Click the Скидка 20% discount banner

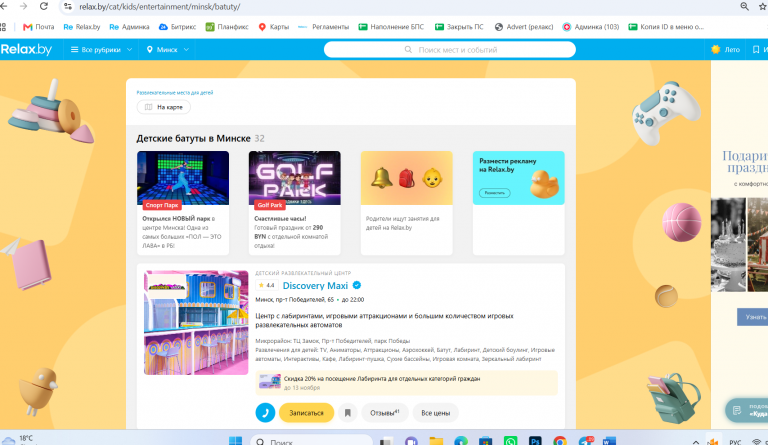click(407, 383)
